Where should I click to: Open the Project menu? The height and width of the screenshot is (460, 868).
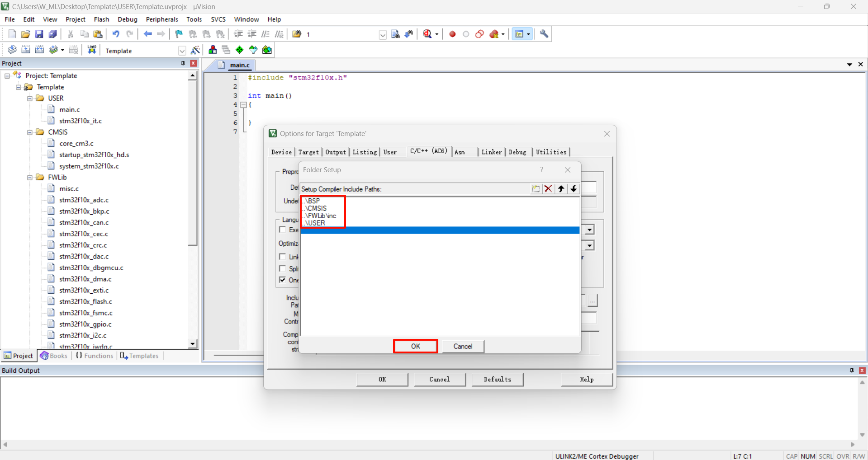(x=75, y=19)
